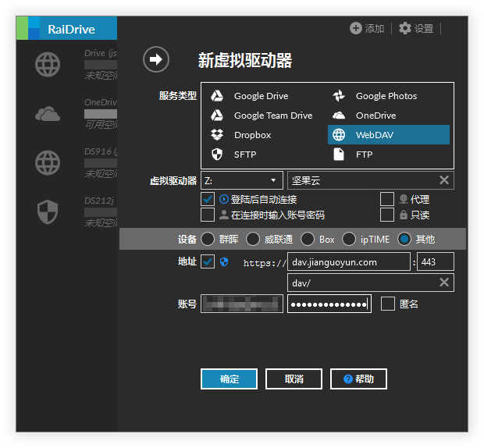Screen dimensions: 484x448
Task: Click the person icon by 在连接时输入账号密码
Action: [x=224, y=215]
